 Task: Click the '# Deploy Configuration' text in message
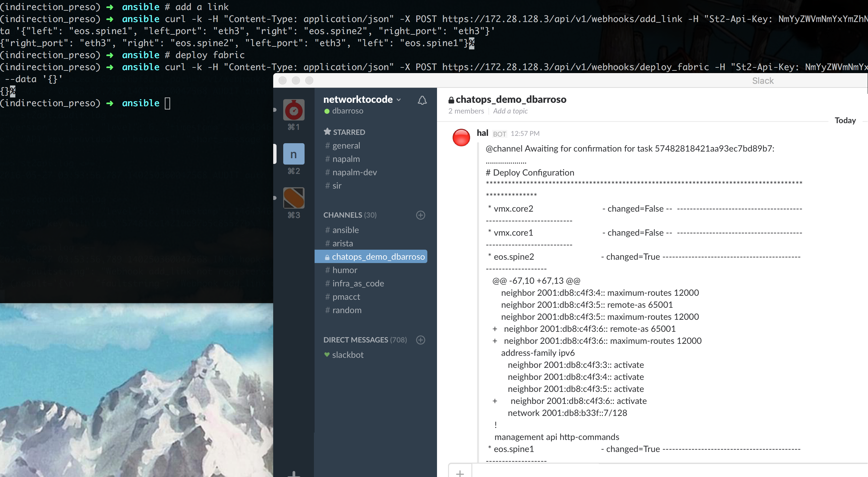click(530, 173)
